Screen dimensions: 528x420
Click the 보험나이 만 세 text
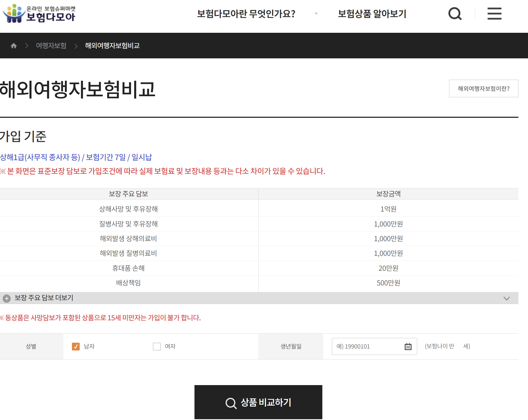448,346
